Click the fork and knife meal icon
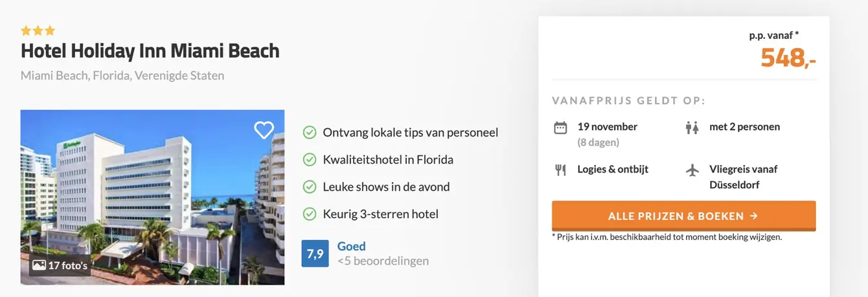The image size is (868, 297). click(x=560, y=170)
